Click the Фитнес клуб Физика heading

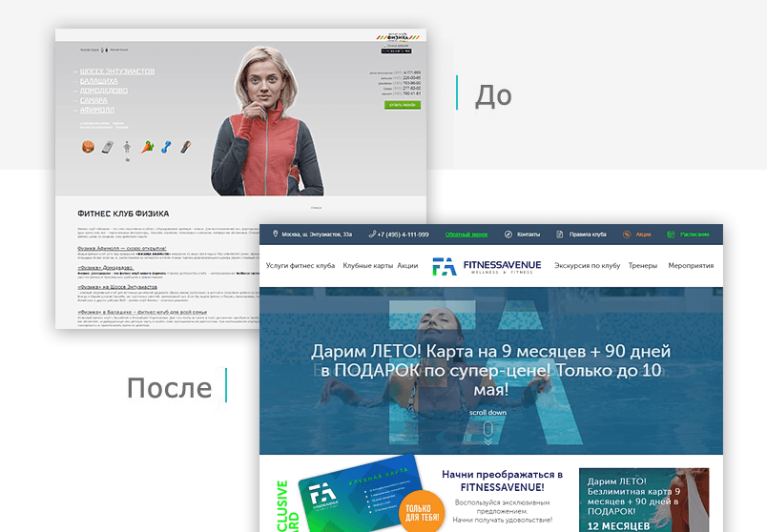(123, 214)
